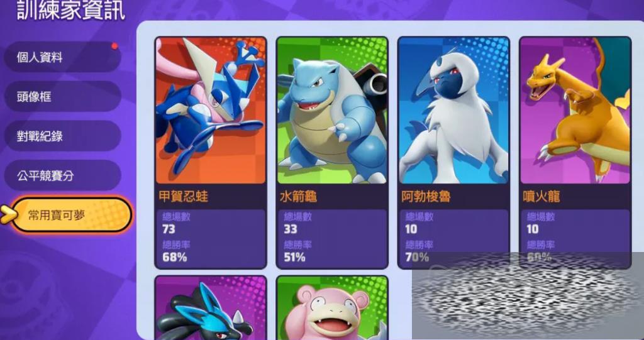Open the 公平競賽分 section
This screenshot has height=340, width=644.
point(62,175)
